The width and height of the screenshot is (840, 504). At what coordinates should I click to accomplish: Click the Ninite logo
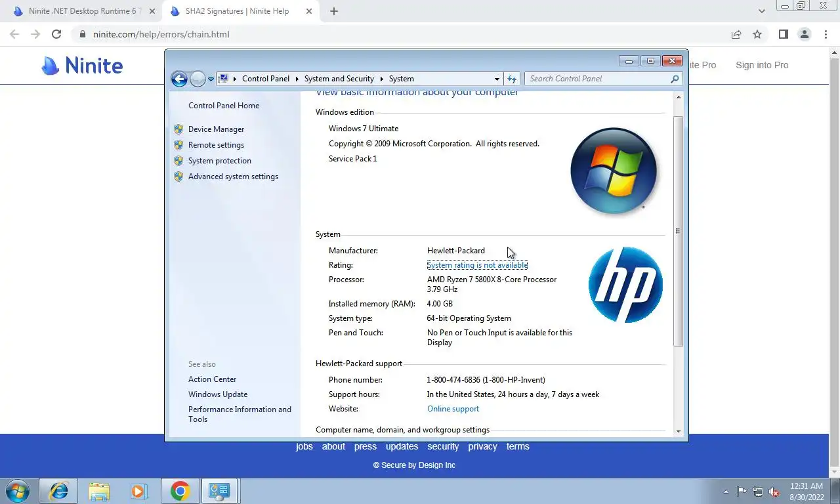82,65
